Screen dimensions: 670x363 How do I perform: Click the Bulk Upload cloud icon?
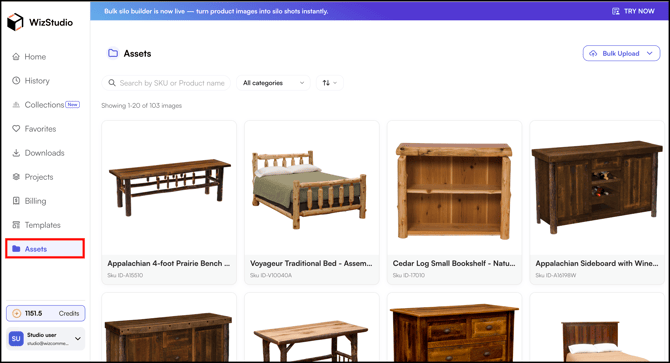pyautogui.click(x=593, y=53)
